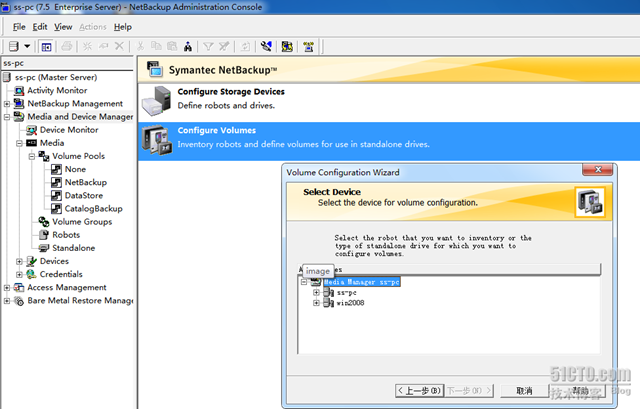The width and height of the screenshot is (640, 409).
Task: Open the Help menu
Action: [122, 27]
